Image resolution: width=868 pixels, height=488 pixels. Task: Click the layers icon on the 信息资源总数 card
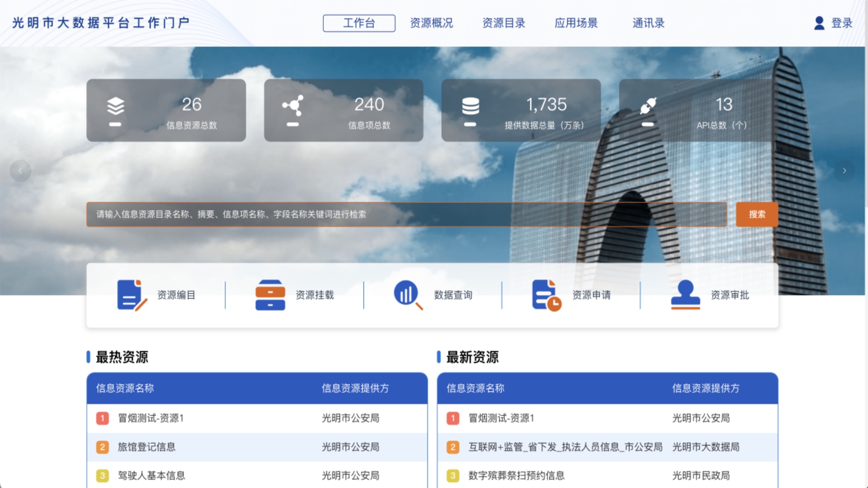[116, 105]
